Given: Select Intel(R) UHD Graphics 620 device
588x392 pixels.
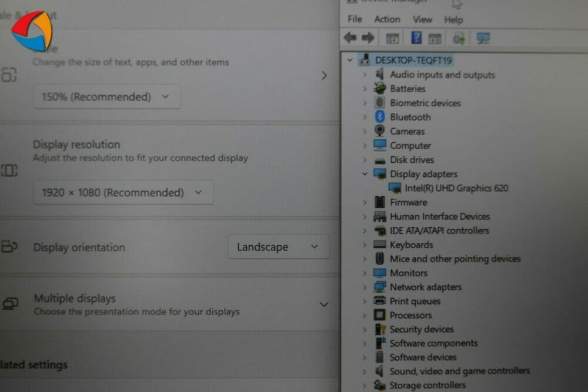Looking at the screenshot, I should 456,187.
